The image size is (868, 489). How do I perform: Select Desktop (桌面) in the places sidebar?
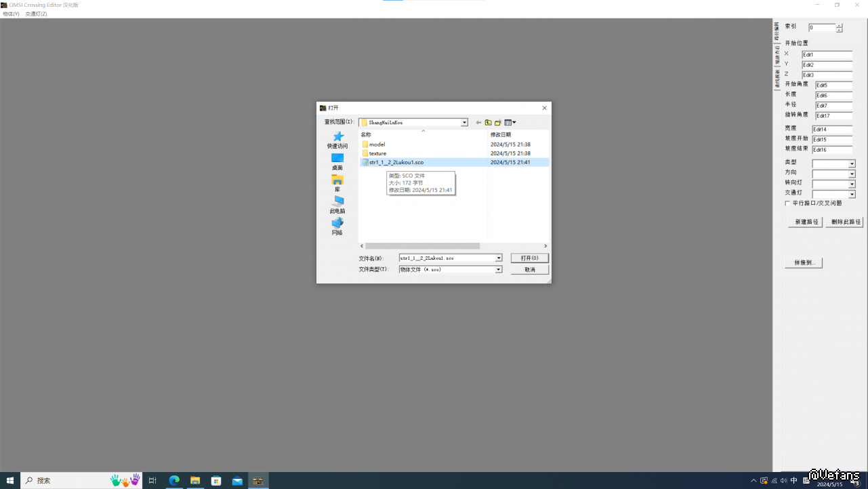click(x=337, y=159)
